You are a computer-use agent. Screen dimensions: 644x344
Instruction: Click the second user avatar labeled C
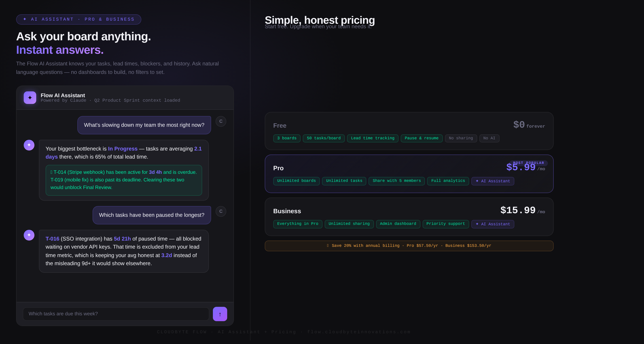pos(221,211)
